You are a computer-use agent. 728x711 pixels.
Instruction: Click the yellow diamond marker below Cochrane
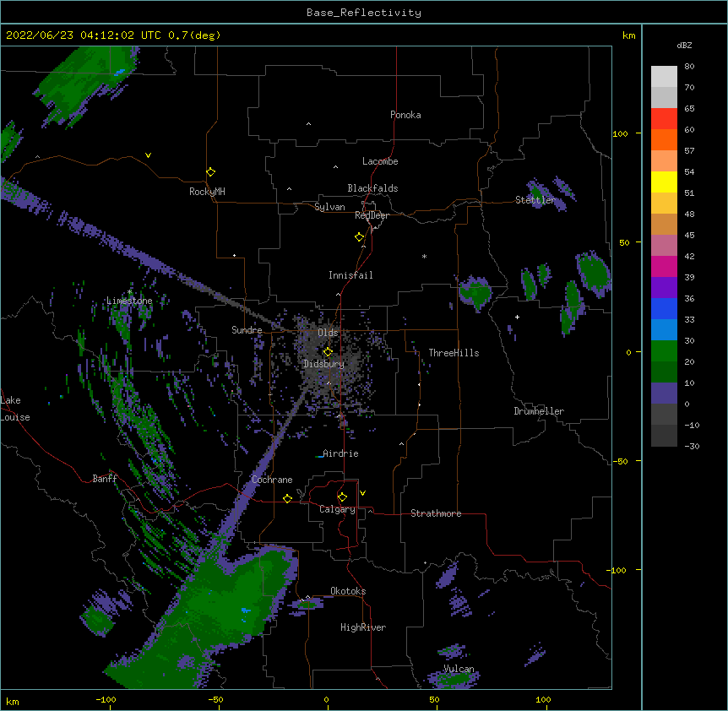click(x=287, y=498)
